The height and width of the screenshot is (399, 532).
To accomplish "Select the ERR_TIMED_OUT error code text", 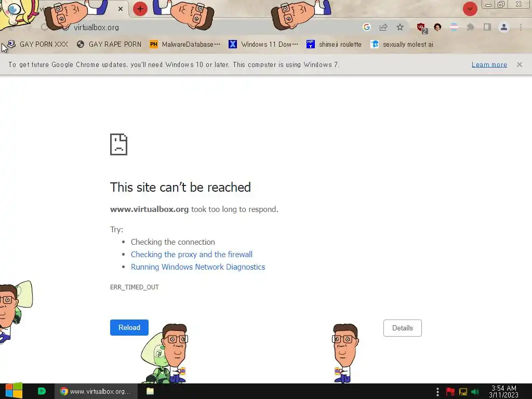I will click(x=135, y=287).
